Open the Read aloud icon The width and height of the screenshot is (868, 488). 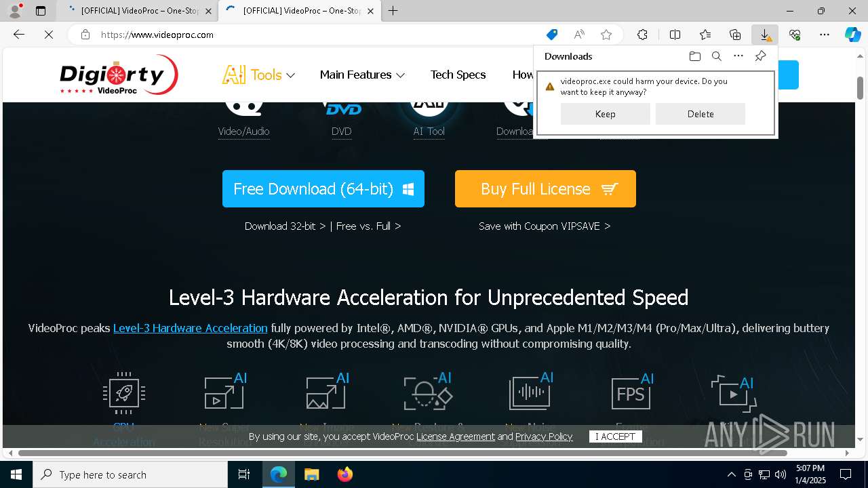pos(579,35)
